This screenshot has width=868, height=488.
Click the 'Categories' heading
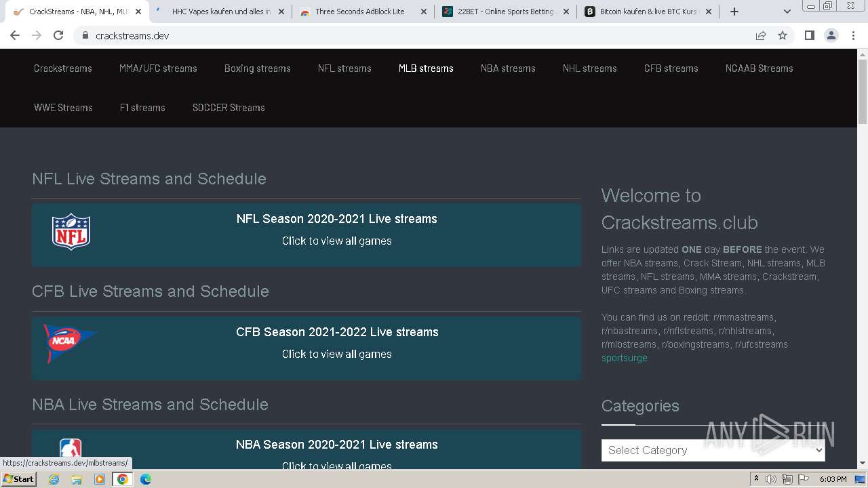pos(640,406)
